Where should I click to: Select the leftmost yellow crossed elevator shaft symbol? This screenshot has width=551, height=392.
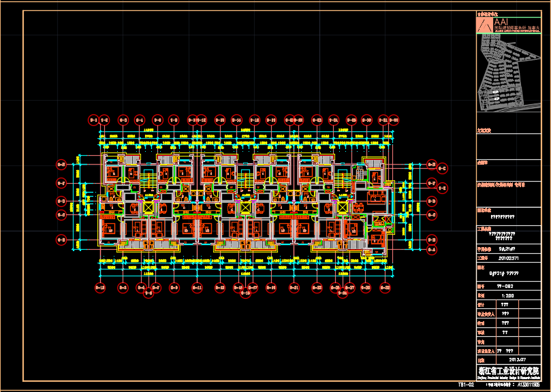tap(148, 208)
